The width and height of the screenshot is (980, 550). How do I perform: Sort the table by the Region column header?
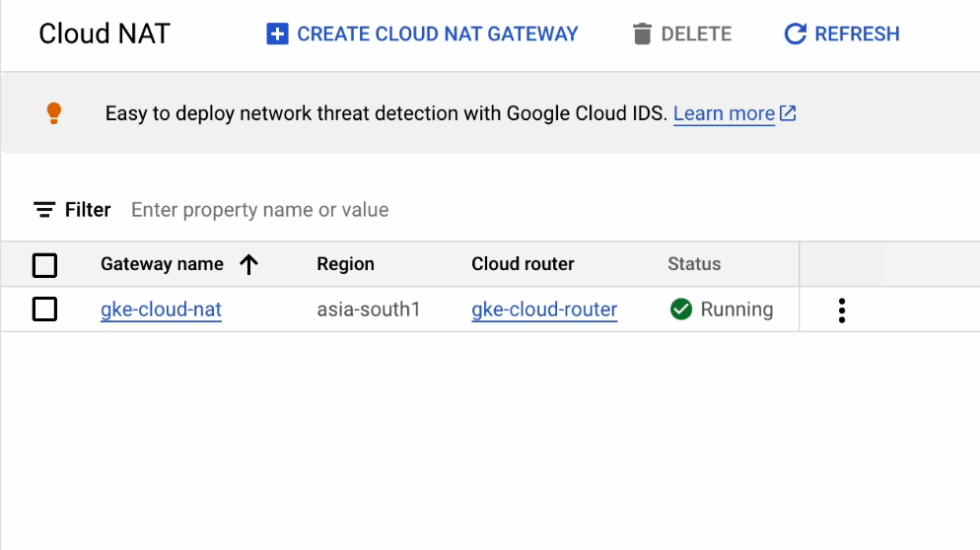coord(345,264)
